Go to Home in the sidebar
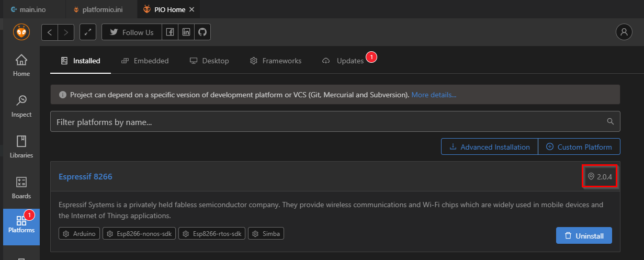644x260 pixels. [x=21, y=65]
